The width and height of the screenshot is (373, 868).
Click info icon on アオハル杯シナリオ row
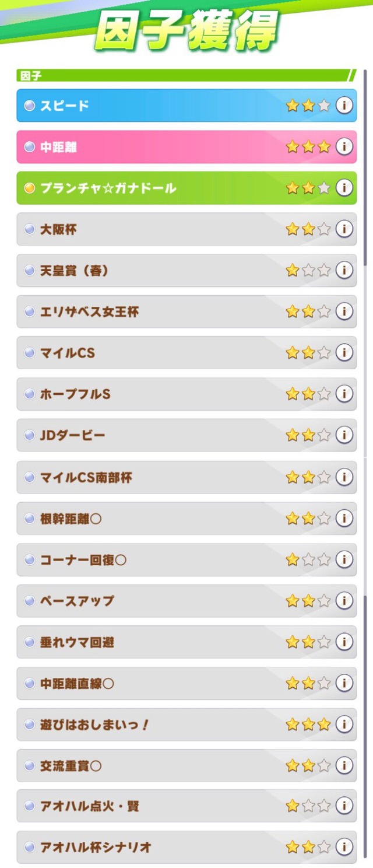point(344,847)
